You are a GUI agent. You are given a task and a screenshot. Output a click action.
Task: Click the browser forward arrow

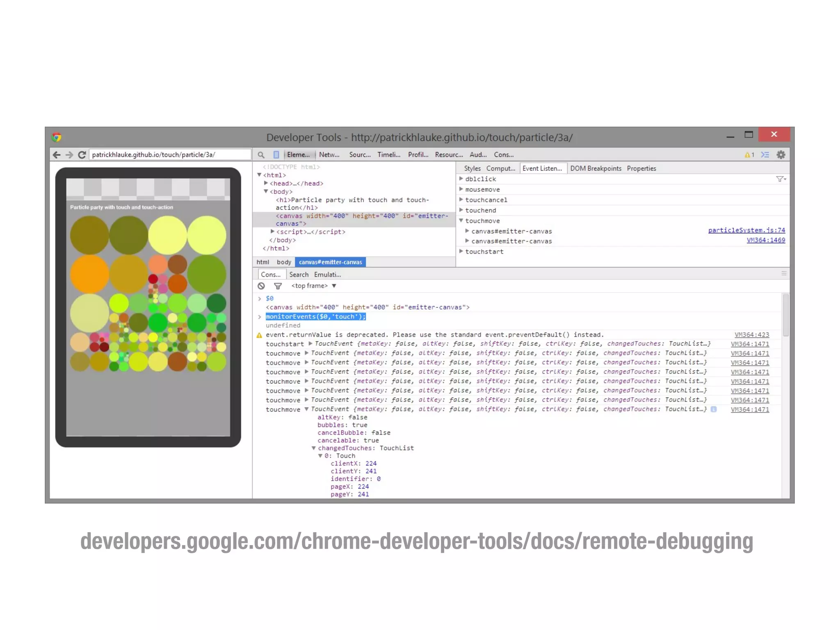(x=69, y=155)
